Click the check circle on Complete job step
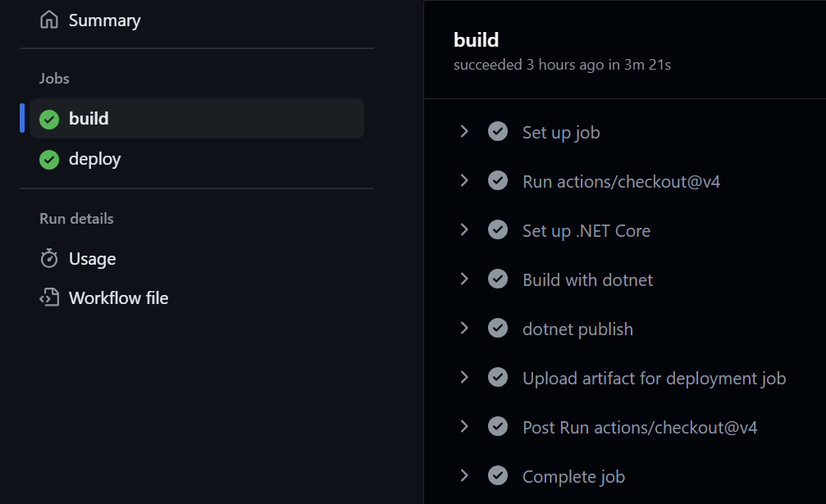The height and width of the screenshot is (504, 826). tap(498, 475)
